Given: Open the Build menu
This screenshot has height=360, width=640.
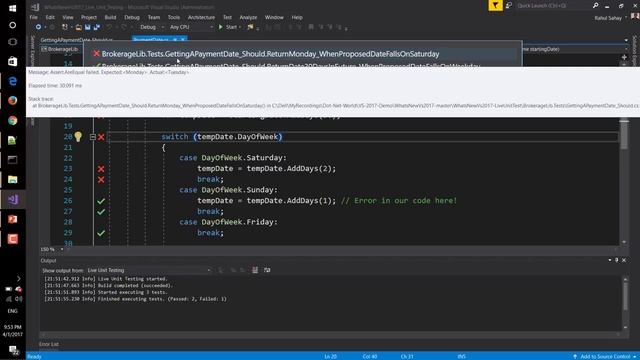Looking at the screenshot, I should (x=110, y=18).
